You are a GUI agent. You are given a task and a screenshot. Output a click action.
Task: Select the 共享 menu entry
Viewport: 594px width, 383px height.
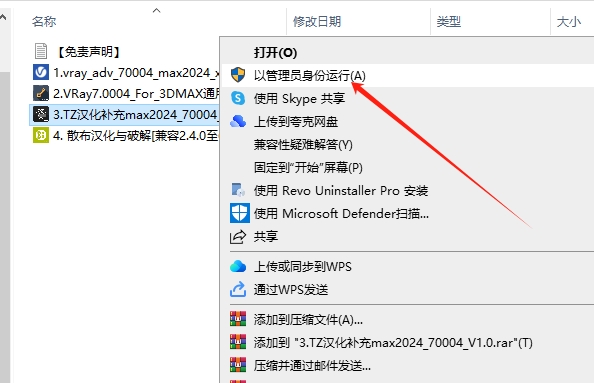click(266, 237)
